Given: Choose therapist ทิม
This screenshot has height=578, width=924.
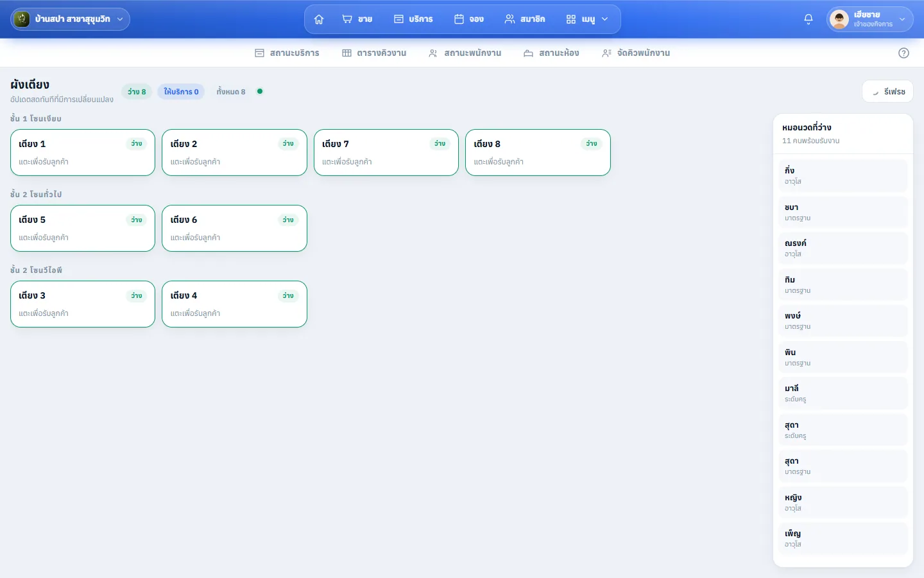Looking at the screenshot, I should click(843, 285).
